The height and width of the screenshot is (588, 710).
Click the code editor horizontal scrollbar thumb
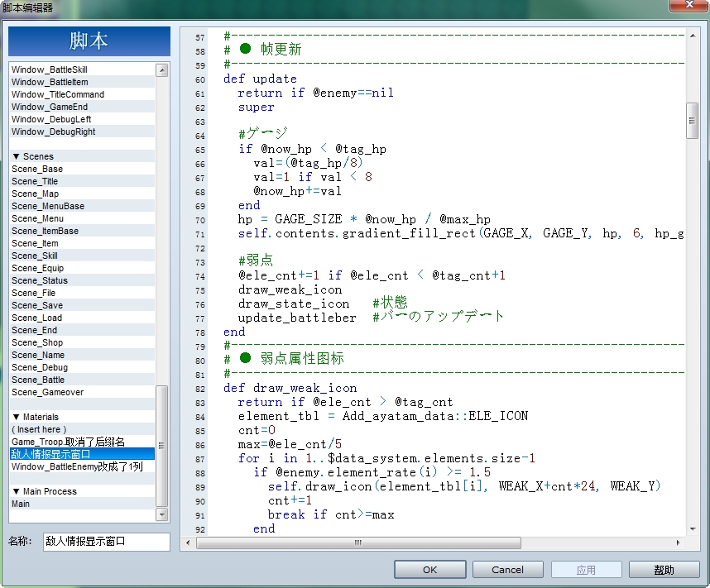pos(358,543)
